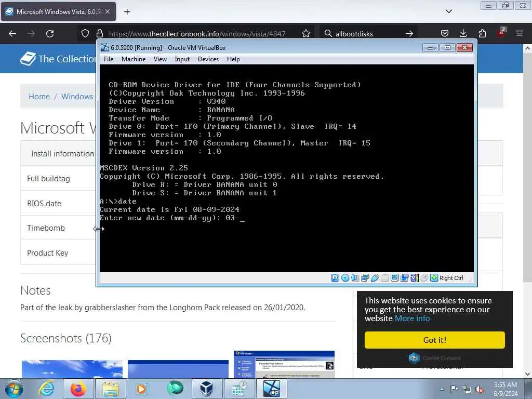Bookmark this page with star icon

(x=306, y=33)
